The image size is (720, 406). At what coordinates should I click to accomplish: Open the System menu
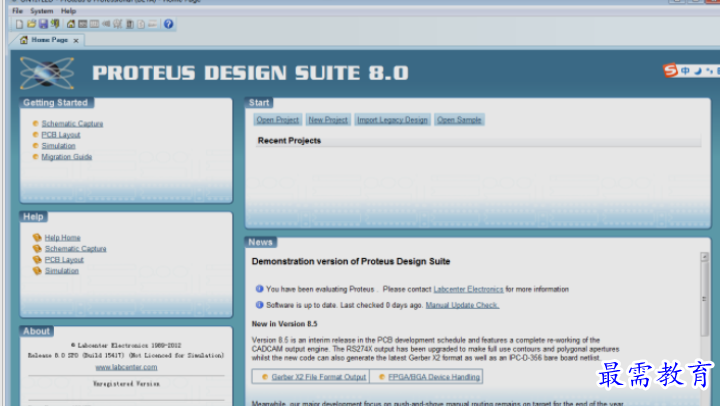(x=41, y=11)
